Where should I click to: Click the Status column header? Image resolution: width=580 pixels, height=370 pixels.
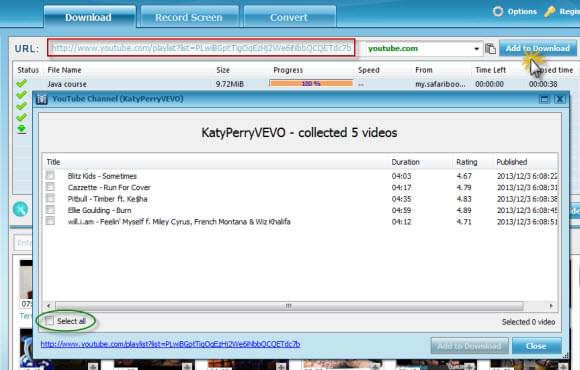point(28,70)
